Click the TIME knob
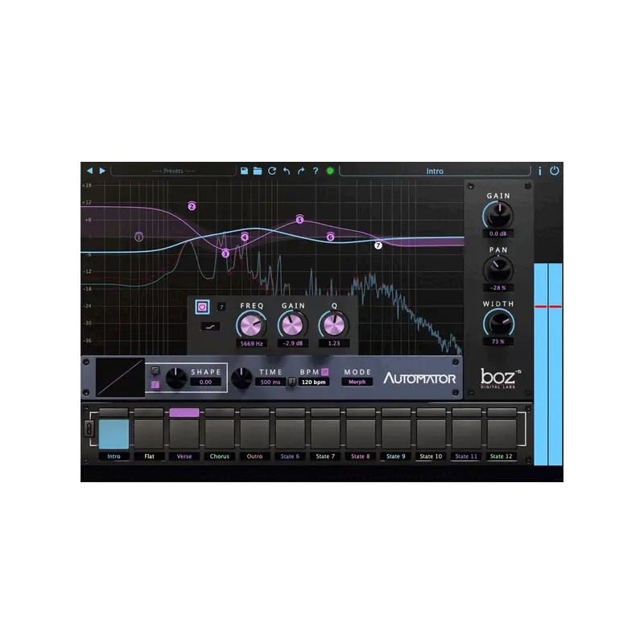The width and height of the screenshot is (644, 644). click(242, 378)
